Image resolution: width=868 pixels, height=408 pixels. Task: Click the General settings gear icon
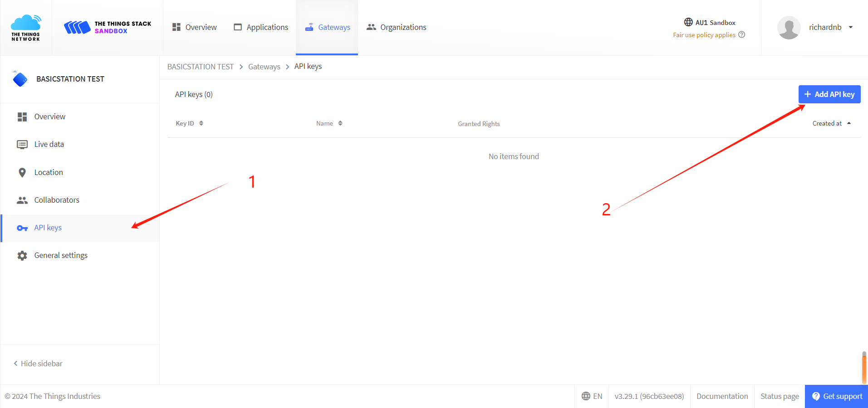click(22, 256)
